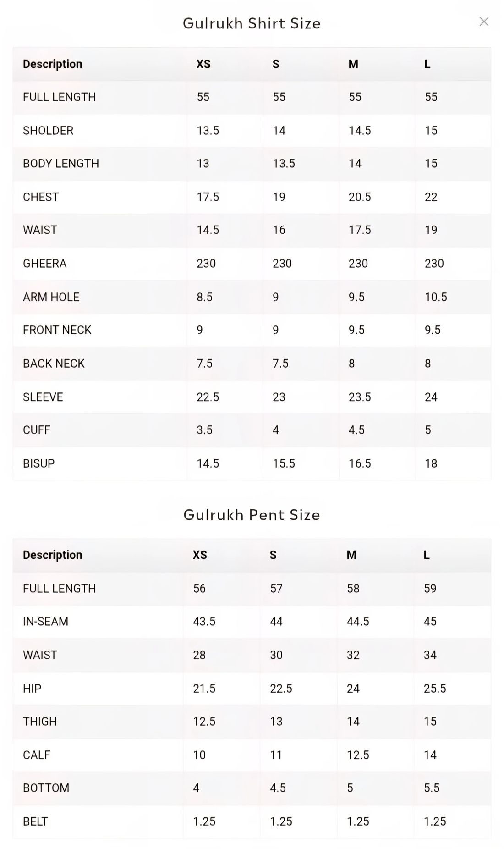Click the BACK NECK row label
Screen dimensions: 504x849
54,364
